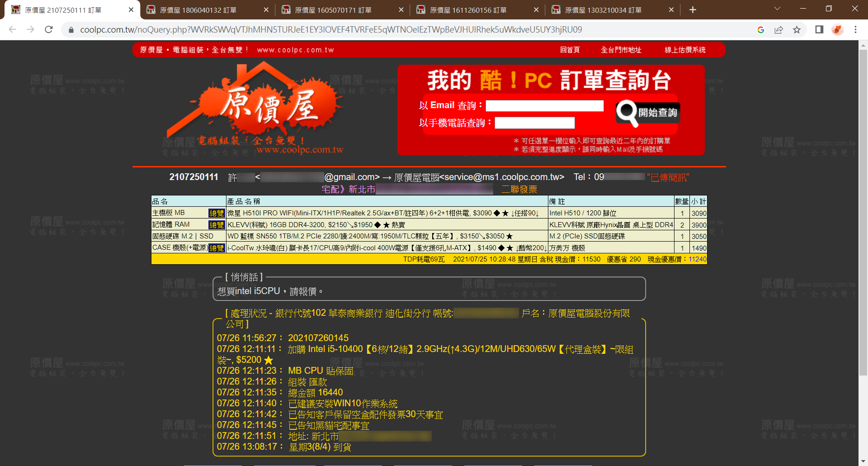Click the 已建議安裝WIN10作業系統 status line
The image size is (868, 466).
coord(343,403)
